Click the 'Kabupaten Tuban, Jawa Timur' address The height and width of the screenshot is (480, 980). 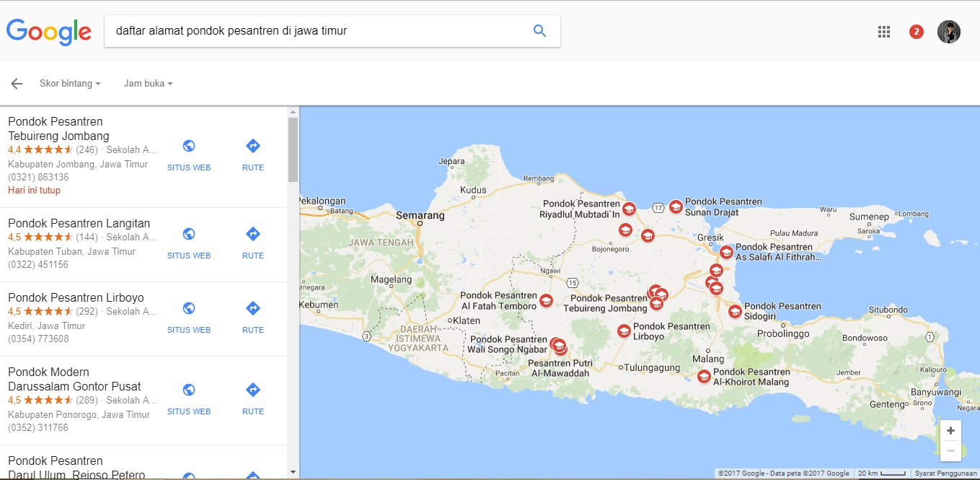click(x=71, y=252)
